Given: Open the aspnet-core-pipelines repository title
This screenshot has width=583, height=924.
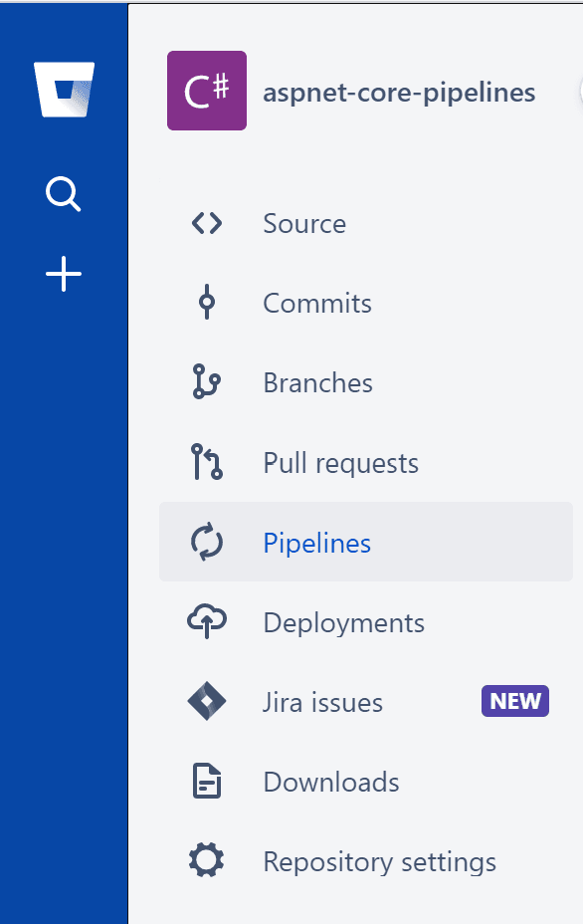Looking at the screenshot, I should point(399,93).
